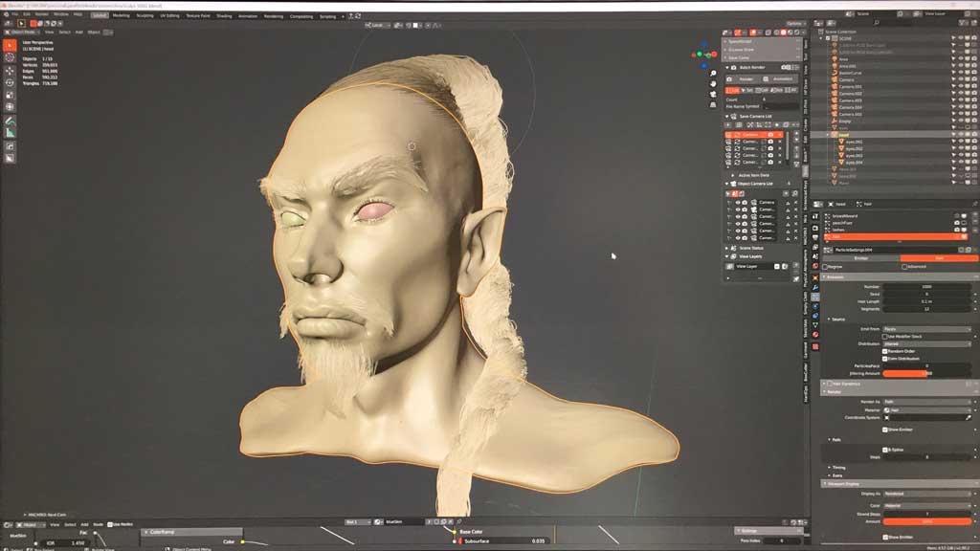Toggle Use Modifier Stack checkbox
Screen dimensions: 980x551
(x=884, y=336)
